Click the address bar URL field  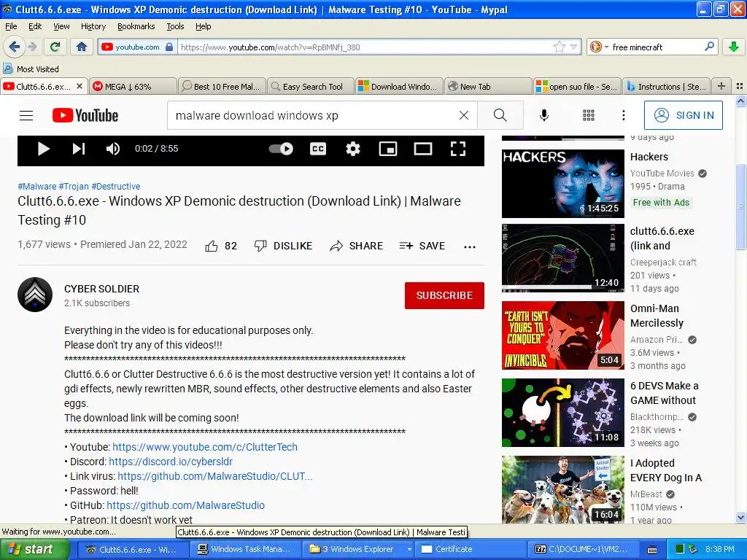(x=365, y=47)
